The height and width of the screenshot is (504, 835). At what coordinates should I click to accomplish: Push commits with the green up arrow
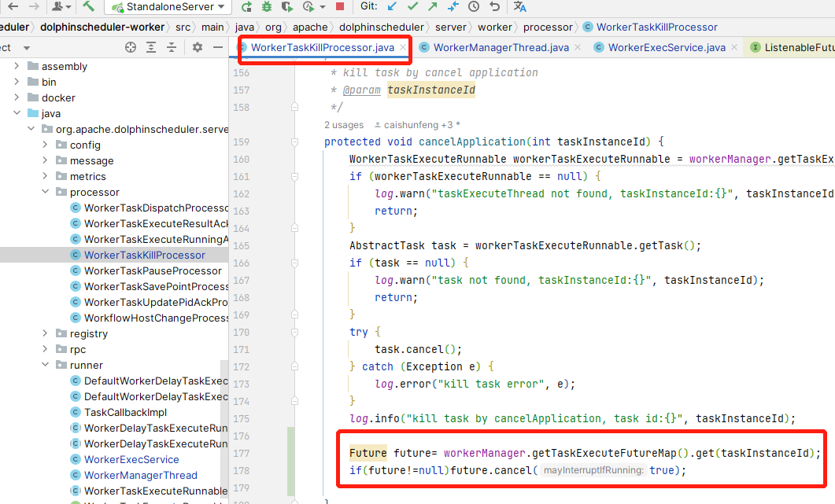(434, 6)
